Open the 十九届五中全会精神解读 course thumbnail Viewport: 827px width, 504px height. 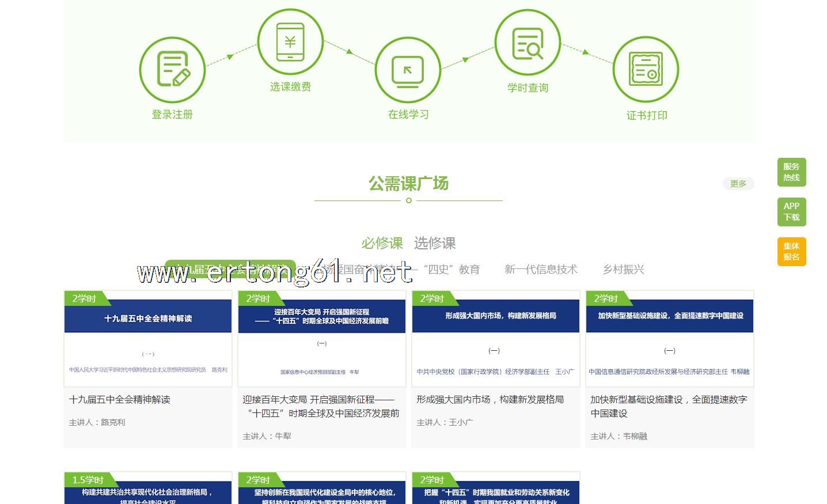(x=148, y=339)
